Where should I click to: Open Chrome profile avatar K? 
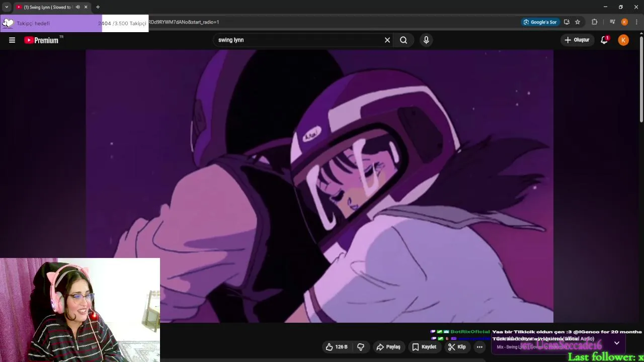point(624,22)
